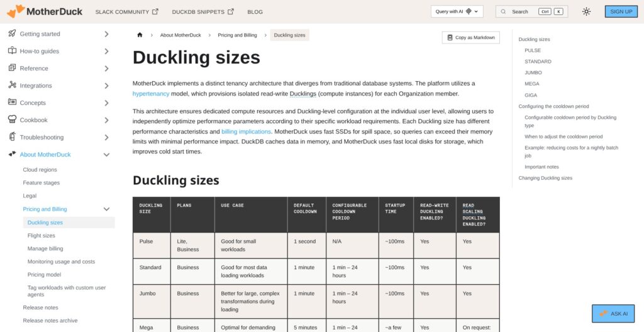This screenshot has height=332, width=644.
Task: Click the Jumbo cell in the table
Action: pos(152,302)
